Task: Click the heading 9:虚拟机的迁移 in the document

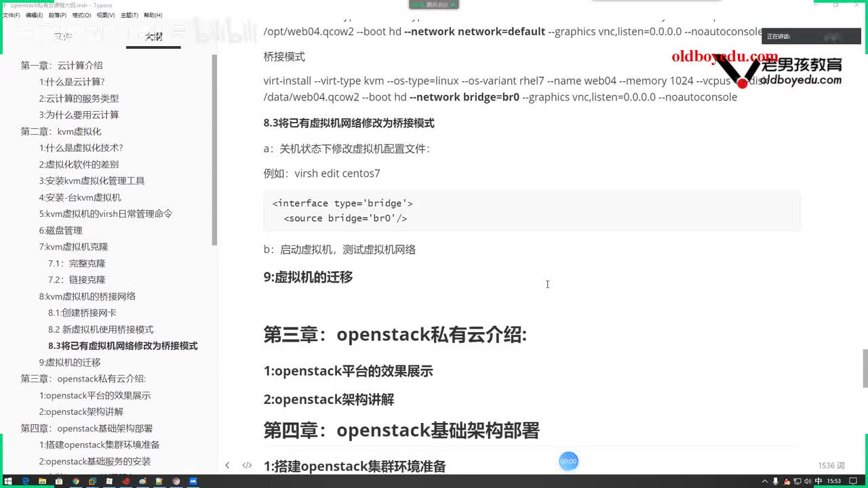Action: (308, 277)
